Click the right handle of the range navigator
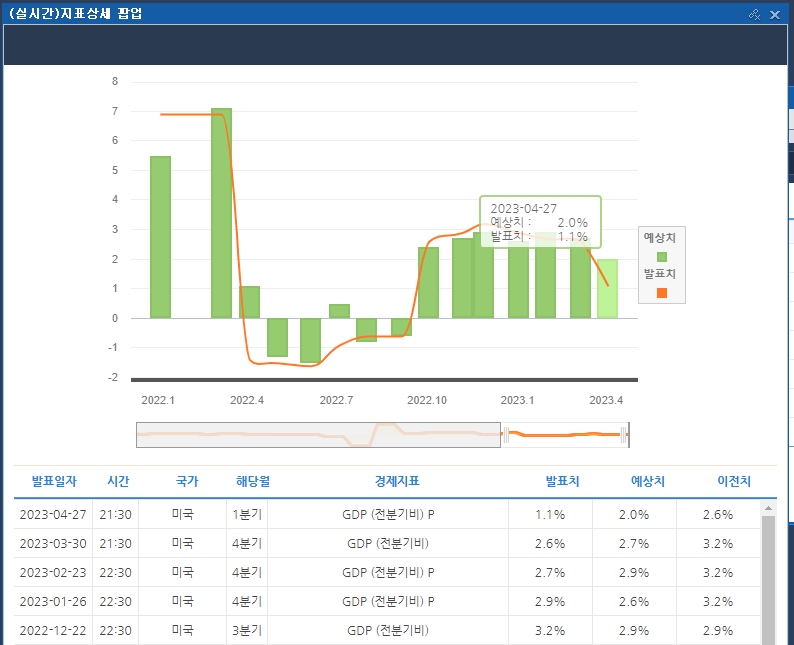The image size is (794, 645). click(x=624, y=435)
